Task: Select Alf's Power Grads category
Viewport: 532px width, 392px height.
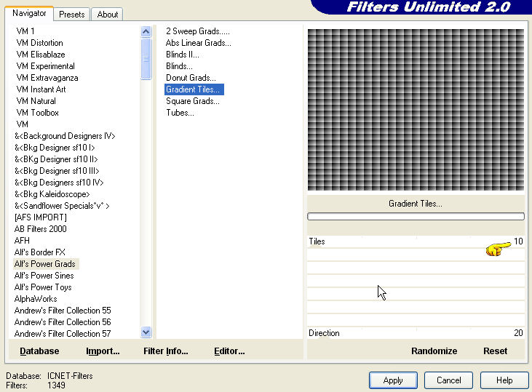Action: 45,264
